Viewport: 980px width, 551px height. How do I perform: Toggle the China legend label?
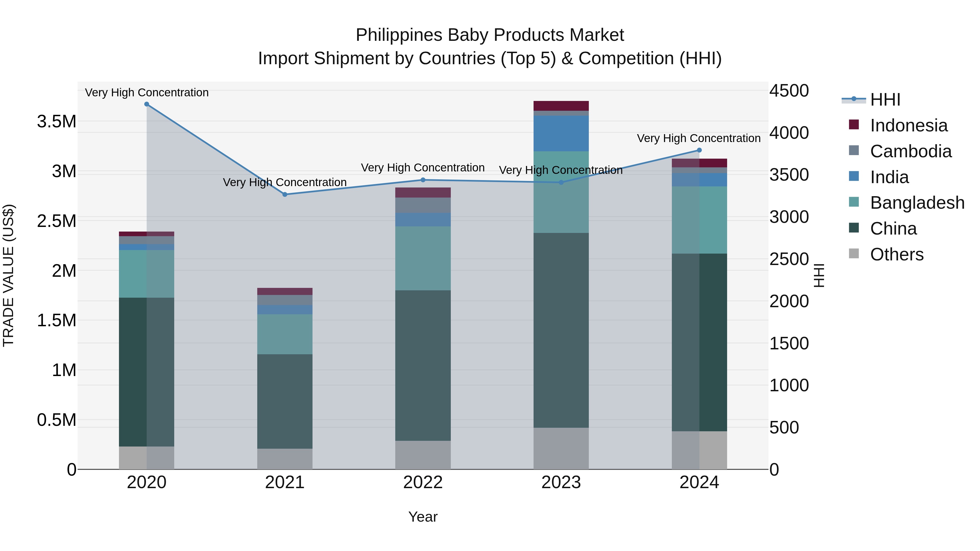tap(893, 229)
